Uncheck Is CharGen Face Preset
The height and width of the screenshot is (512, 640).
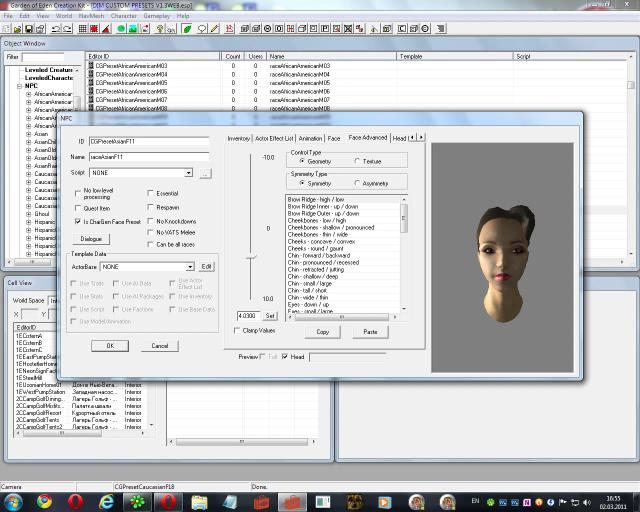point(78,221)
